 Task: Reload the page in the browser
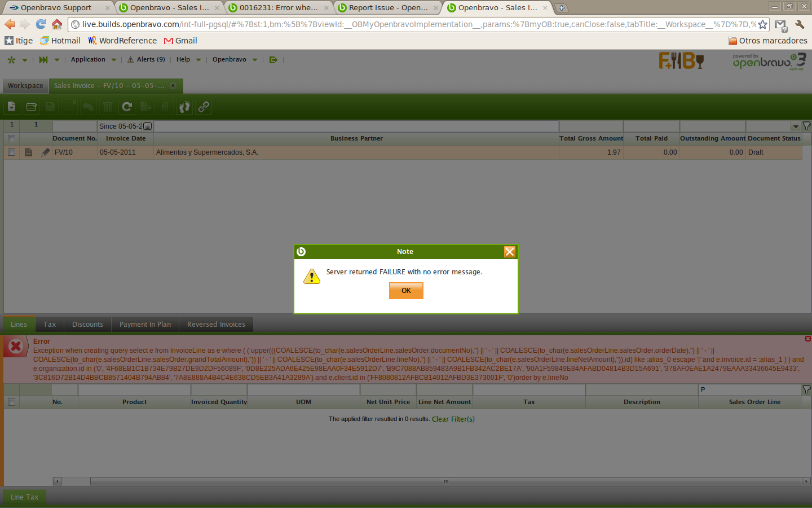coord(41,24)
